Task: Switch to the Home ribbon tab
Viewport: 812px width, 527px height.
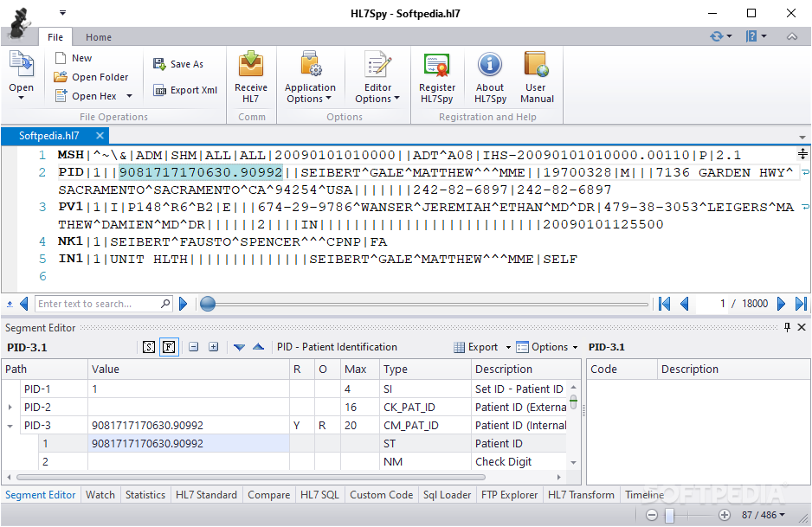Action: (99, 37)
